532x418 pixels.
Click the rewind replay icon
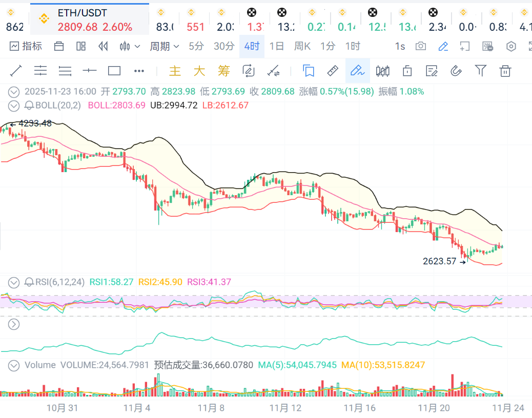coord(103,47)
